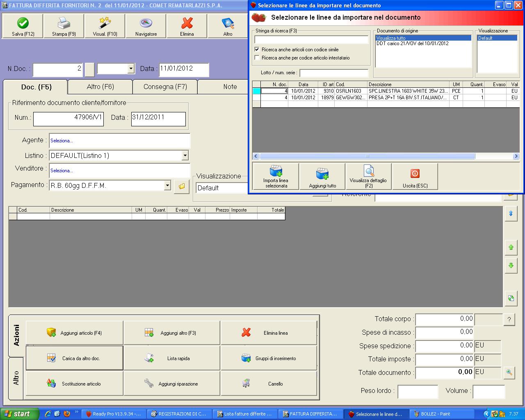This screenshot has height=420, width=525.
Task: Move line up with green arrow
Action: (511, 247)
